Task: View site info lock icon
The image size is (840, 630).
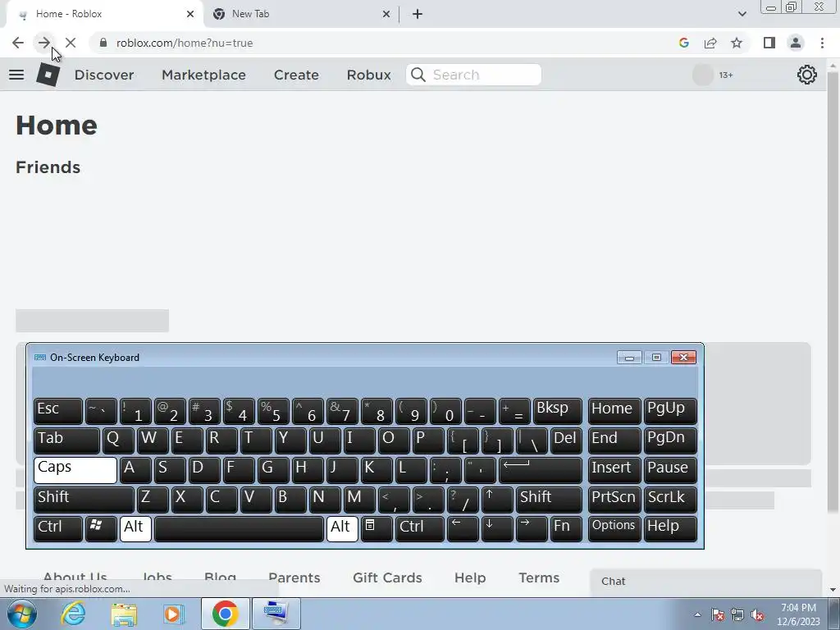Action: point(103,43)
